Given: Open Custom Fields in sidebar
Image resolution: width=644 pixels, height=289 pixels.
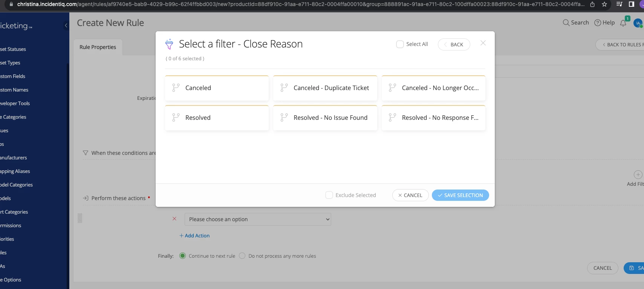Looking at the screenshot, I should click(12, 76).
